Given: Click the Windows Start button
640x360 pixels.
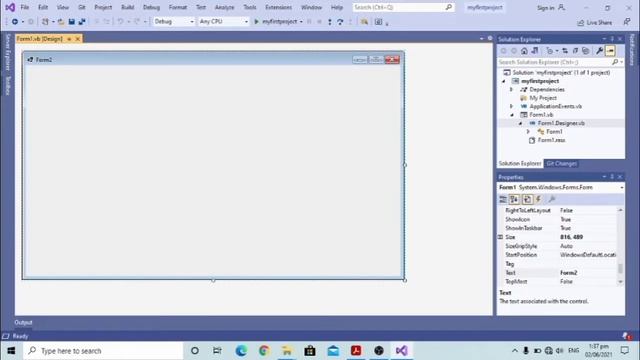Looking at the screenshot, I should [11, 351].
